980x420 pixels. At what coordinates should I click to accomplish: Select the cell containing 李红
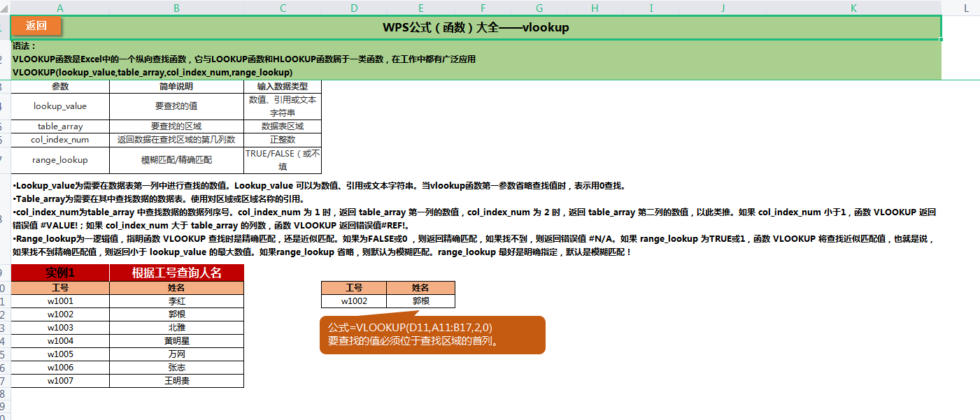point(176,300)
